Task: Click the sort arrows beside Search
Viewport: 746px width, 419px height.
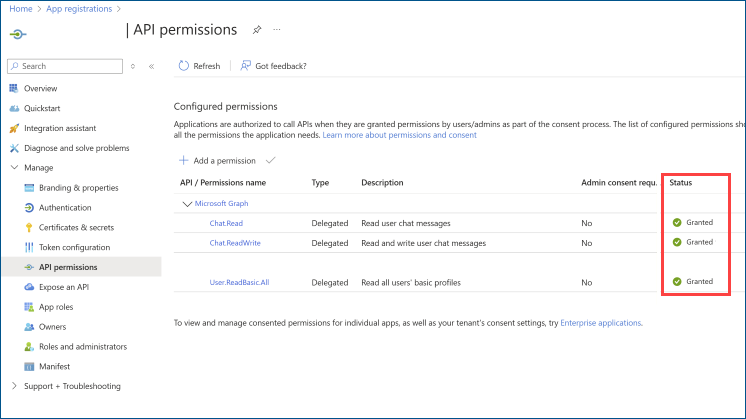Action: (x=133, y=67)
